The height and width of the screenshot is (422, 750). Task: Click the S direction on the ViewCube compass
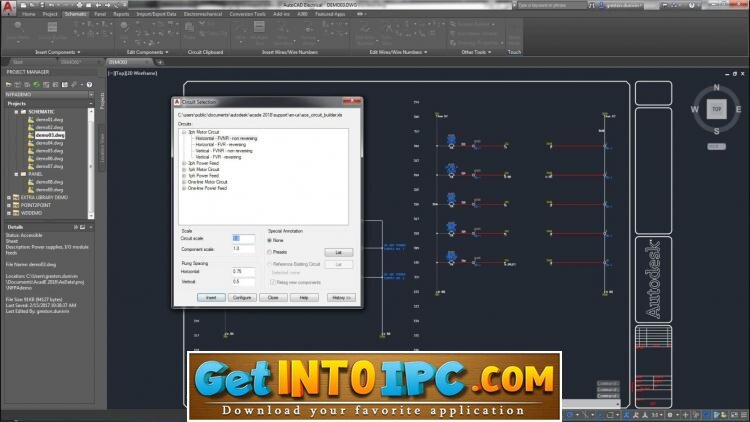(716, 131)
